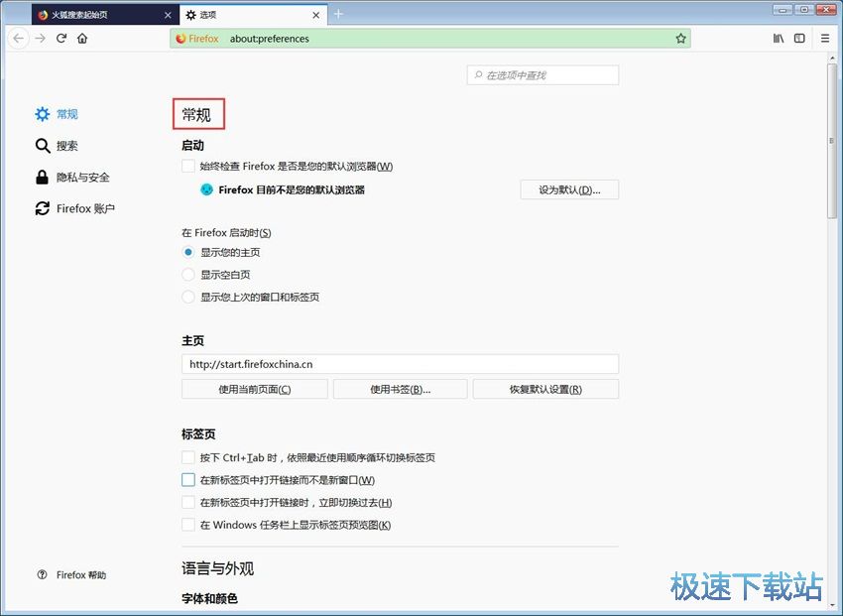Enable Ctrl+Tab 循环切换标签页 checkbox
Viewport: 843px width, 616px height.
pos(188,457)
